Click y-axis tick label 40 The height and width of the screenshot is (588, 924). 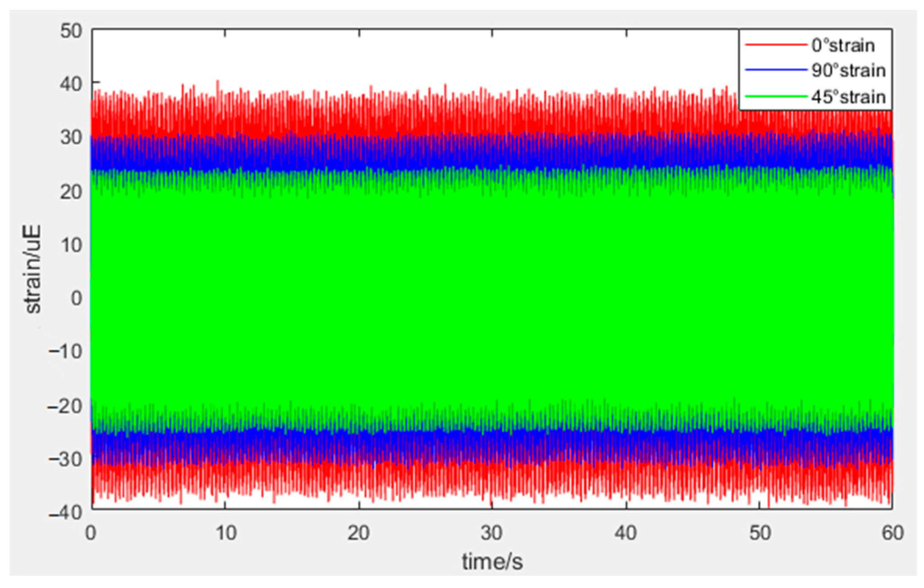point(71,84)
